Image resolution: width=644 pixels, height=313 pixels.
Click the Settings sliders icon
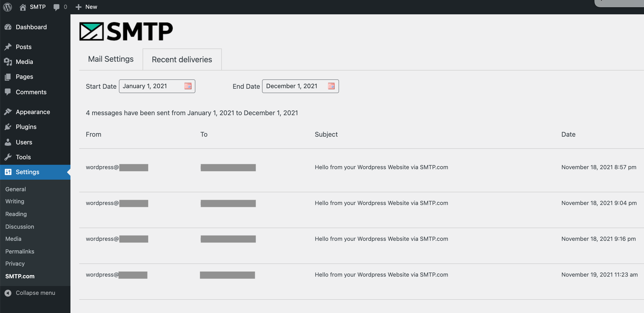click(8, 172)
